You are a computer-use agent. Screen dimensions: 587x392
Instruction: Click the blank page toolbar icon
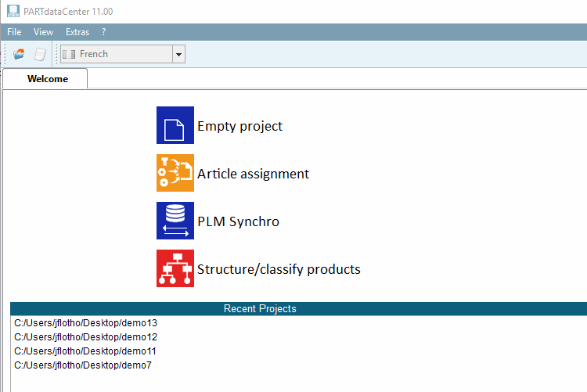click(x=40, y=54)
